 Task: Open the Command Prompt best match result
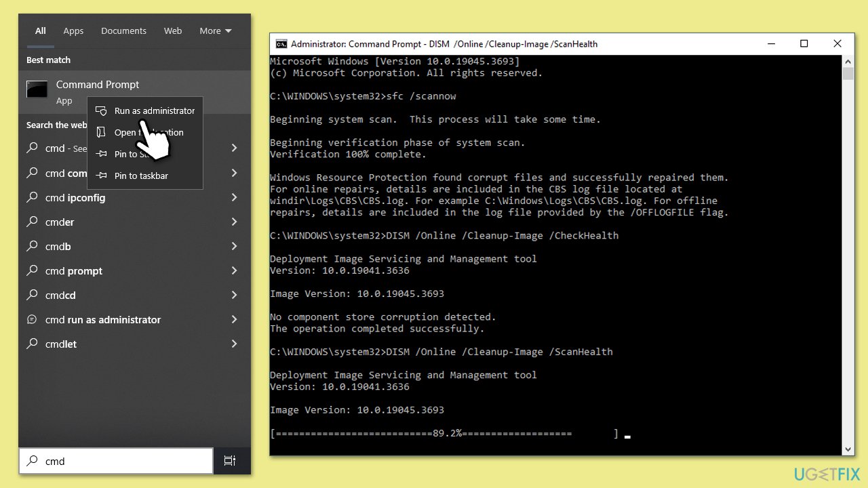(x=134, y=91)
